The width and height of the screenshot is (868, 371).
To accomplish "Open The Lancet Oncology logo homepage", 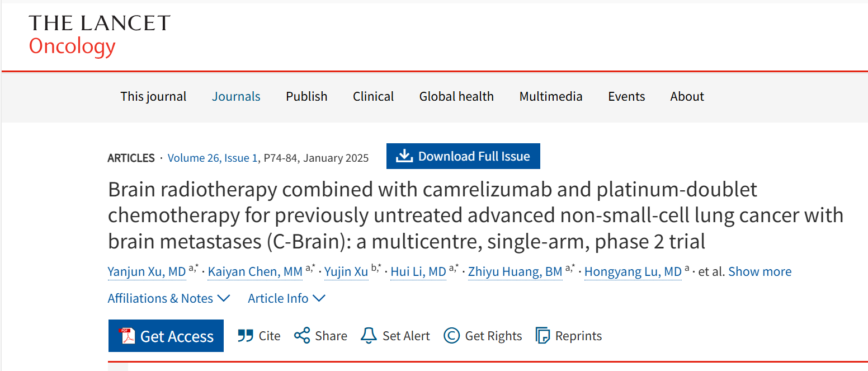I will tap(100, 35).
